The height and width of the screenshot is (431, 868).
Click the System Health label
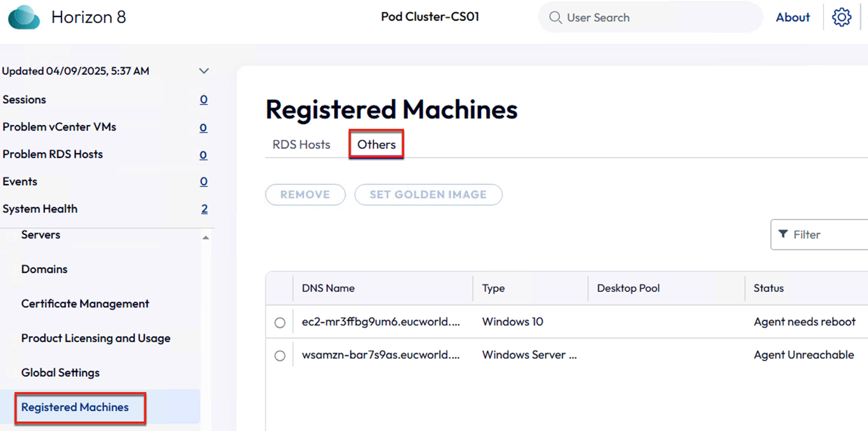[40, 209]
